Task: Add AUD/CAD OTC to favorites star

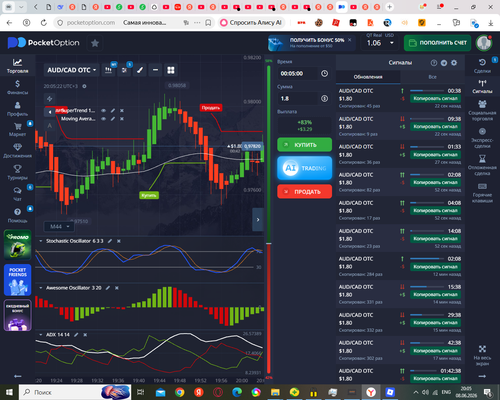Action: [95, 43]
